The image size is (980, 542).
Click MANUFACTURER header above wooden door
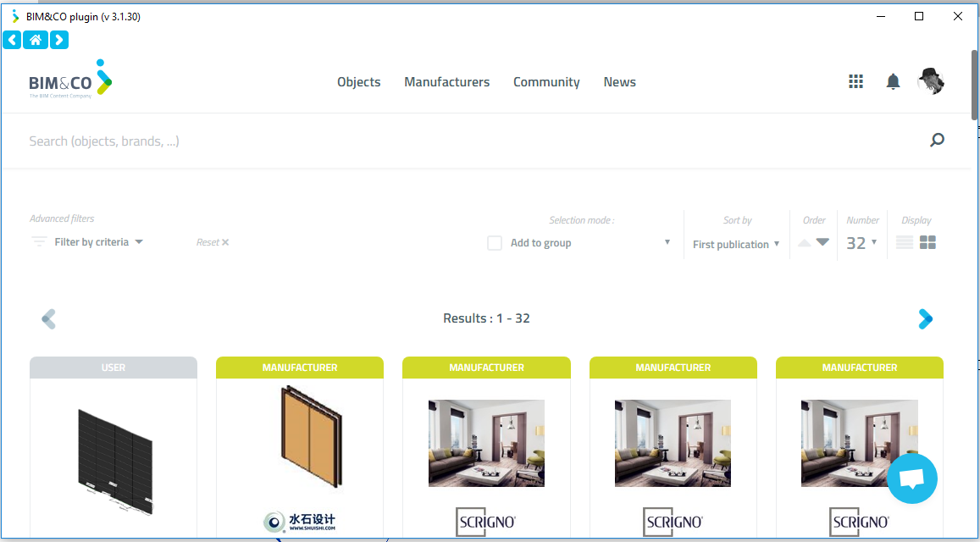299,368
